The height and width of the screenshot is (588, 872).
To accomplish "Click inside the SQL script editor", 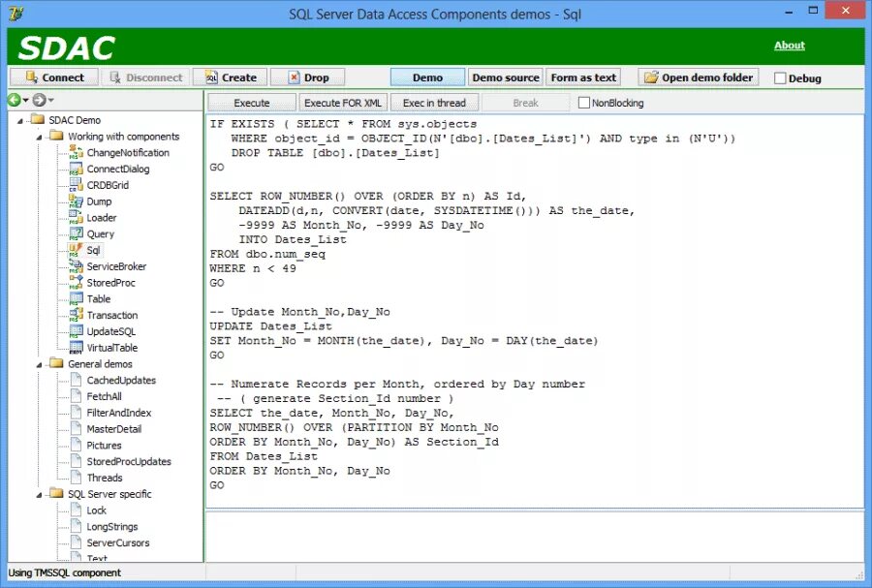I will pyautogui.click(x=534, y=311).
